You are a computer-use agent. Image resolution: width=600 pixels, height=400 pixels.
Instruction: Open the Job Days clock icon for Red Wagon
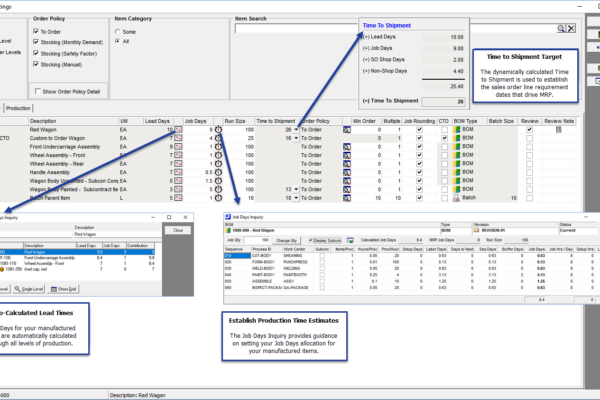click(x=217, y=130)
